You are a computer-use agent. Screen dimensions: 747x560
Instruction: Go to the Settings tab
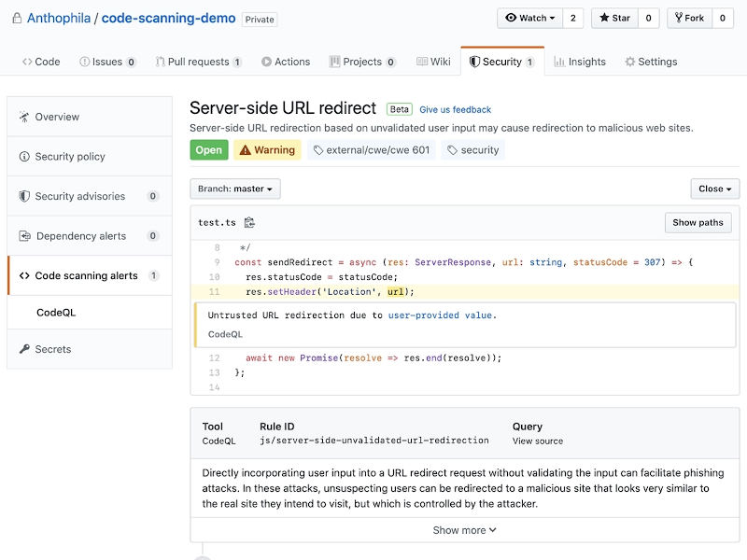tap(651, 62)
